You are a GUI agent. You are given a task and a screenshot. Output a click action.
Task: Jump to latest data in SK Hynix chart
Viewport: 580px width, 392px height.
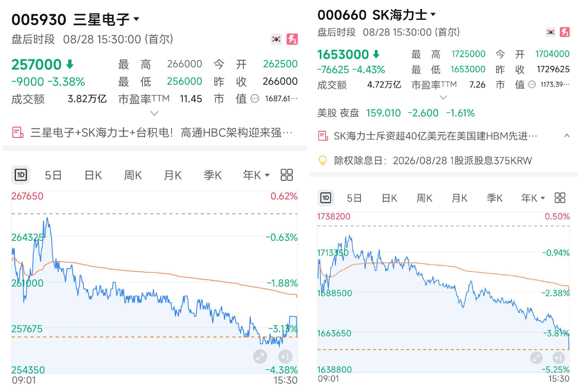click(559, 358)
